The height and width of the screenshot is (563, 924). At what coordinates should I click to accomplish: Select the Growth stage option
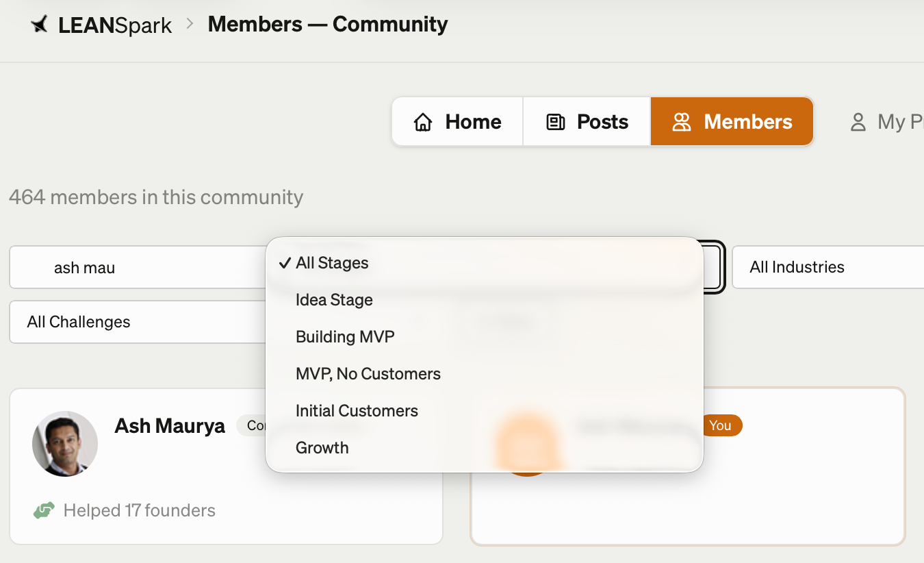click(322, 447)
